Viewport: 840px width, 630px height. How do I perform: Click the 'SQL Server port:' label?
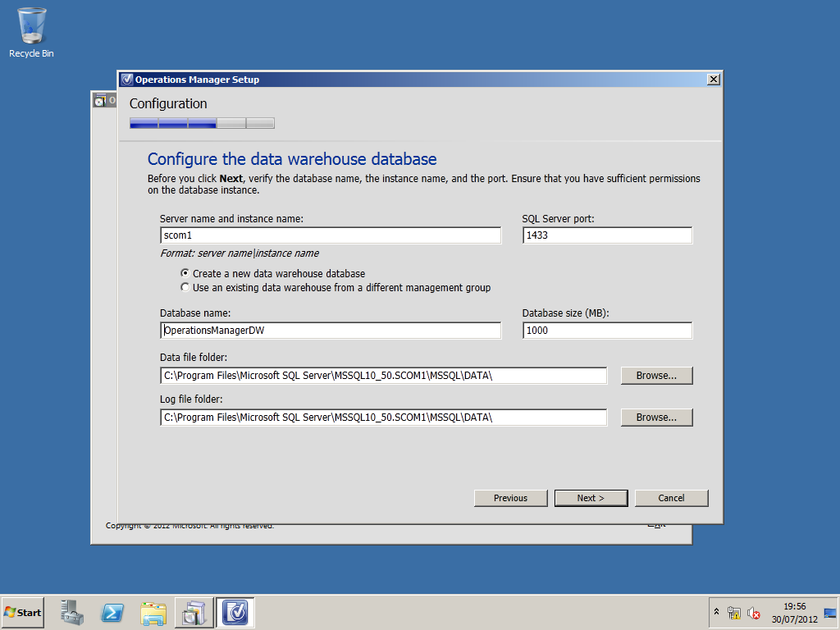[558, 218]
